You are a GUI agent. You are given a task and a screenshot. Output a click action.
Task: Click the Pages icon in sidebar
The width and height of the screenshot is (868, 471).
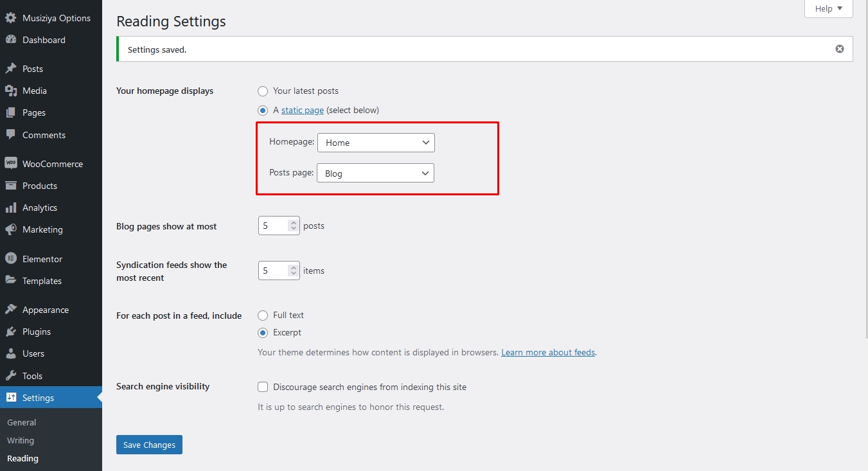click(11, 112)
